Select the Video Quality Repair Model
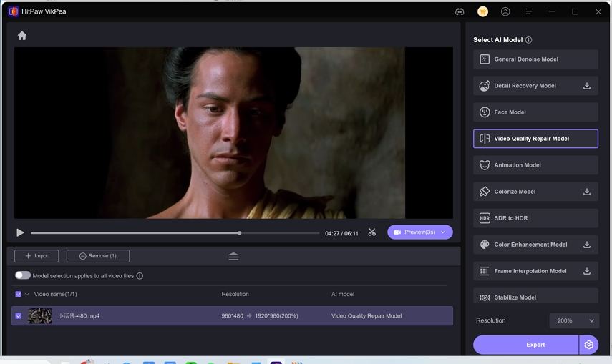Screen dimensions: 612x364 [x=535, y=139]
